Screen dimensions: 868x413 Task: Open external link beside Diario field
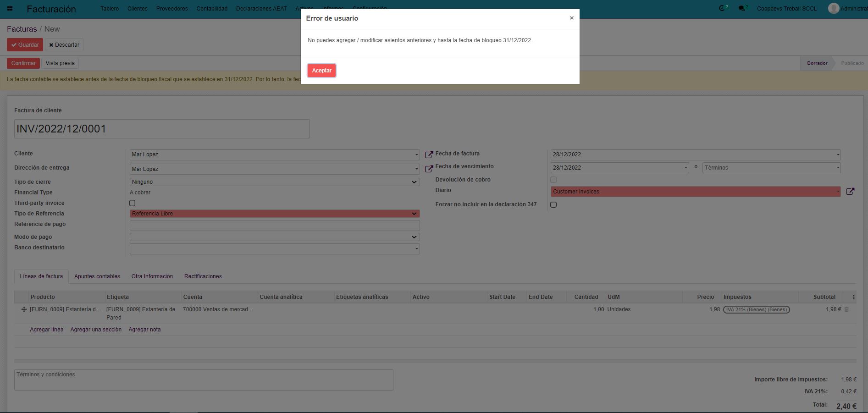click(x=850, y=192)
